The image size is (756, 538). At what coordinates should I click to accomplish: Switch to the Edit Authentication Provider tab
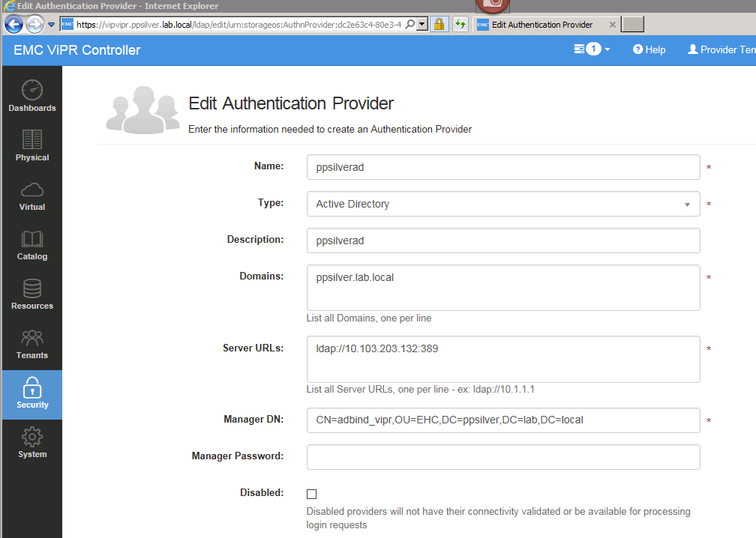coord(544,24)
